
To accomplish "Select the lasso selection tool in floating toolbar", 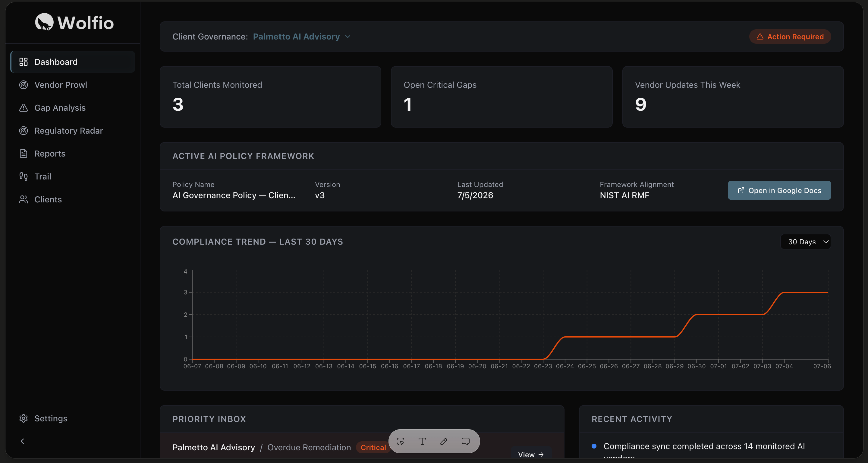I will (400, 441).
